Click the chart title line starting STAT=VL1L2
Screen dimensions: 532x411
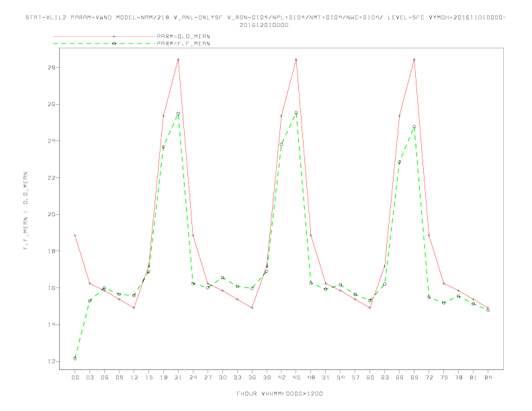265,17
